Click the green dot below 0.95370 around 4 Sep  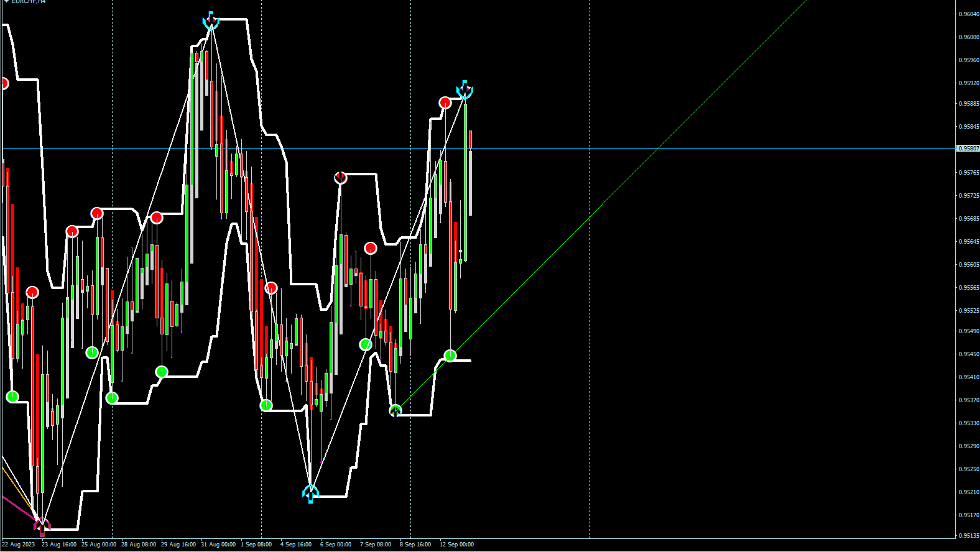click(x=266, y=405)
